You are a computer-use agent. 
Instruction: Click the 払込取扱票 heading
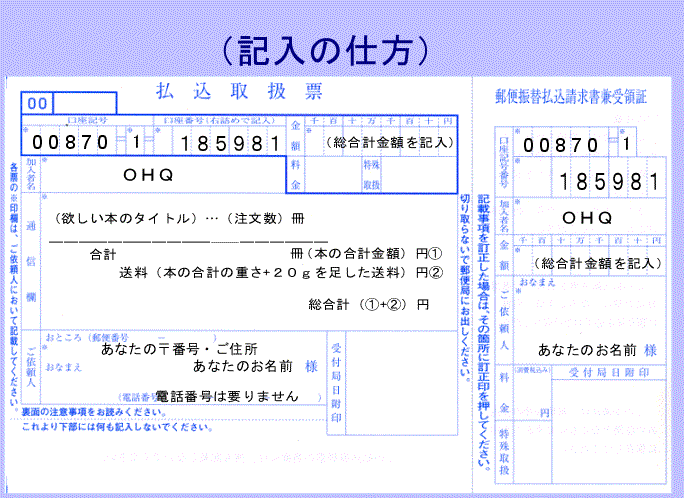pyautogui.click(x=239, y=91)
